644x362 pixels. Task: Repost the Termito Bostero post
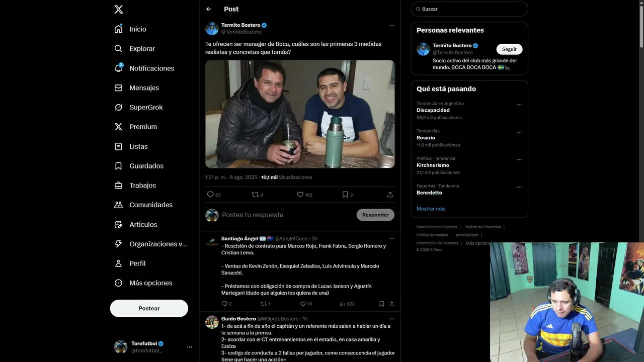(255, 195)
